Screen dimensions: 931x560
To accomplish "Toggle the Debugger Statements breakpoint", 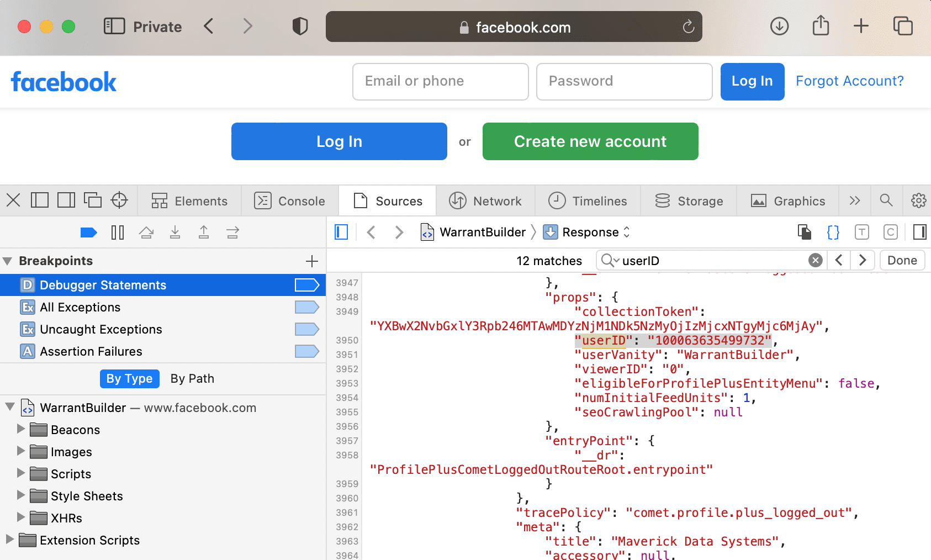I will click(306, 285).
